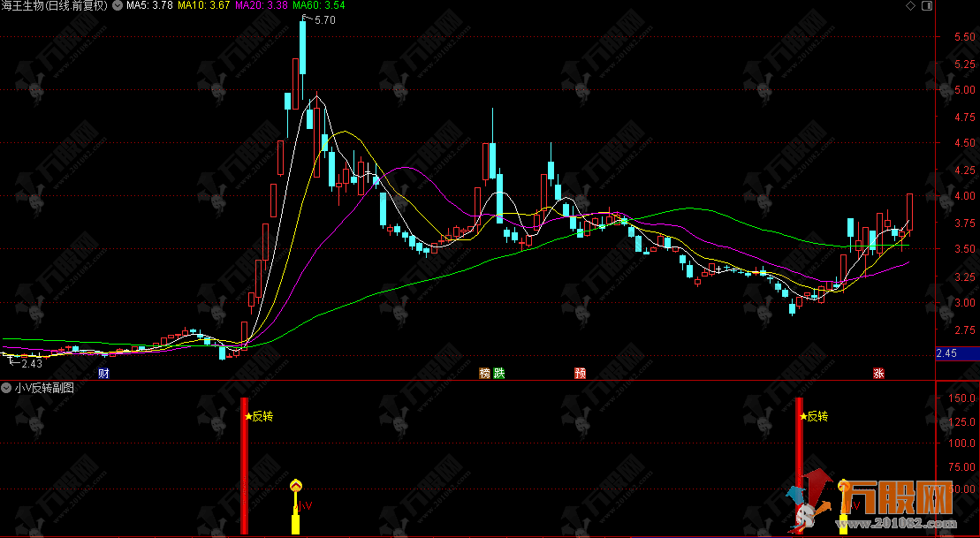The width and height of the screenshot is (980, 538).
Task: Click the 5.70 high price annotation
Action: [324, 20]
